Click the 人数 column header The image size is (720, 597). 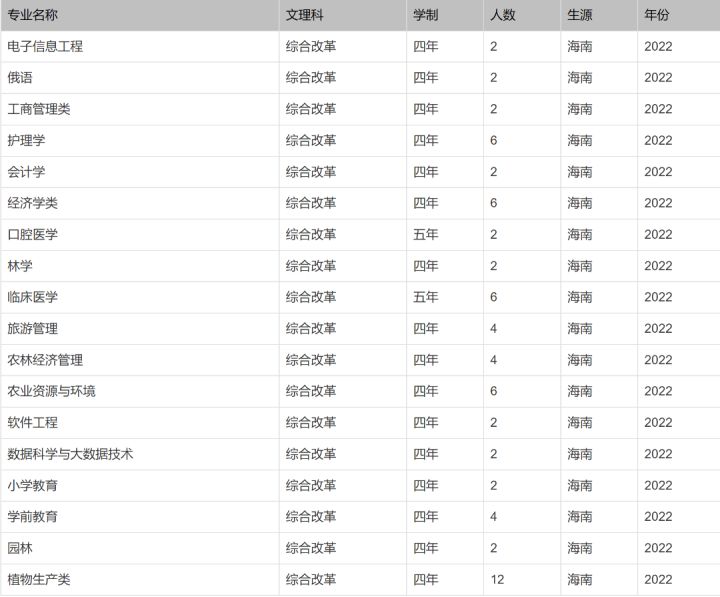point(502,15)
